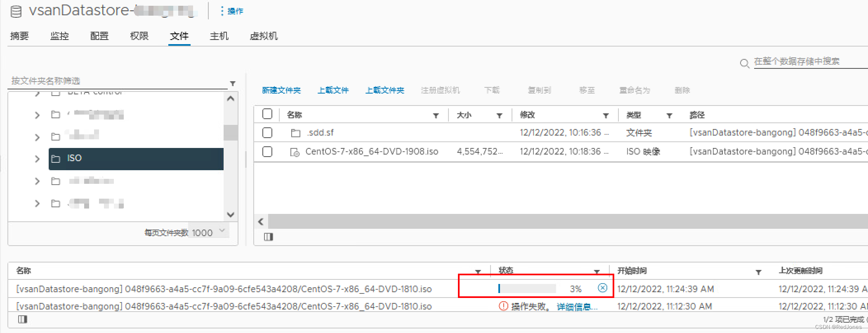Open the 状态 column filter

coord(597,272)
